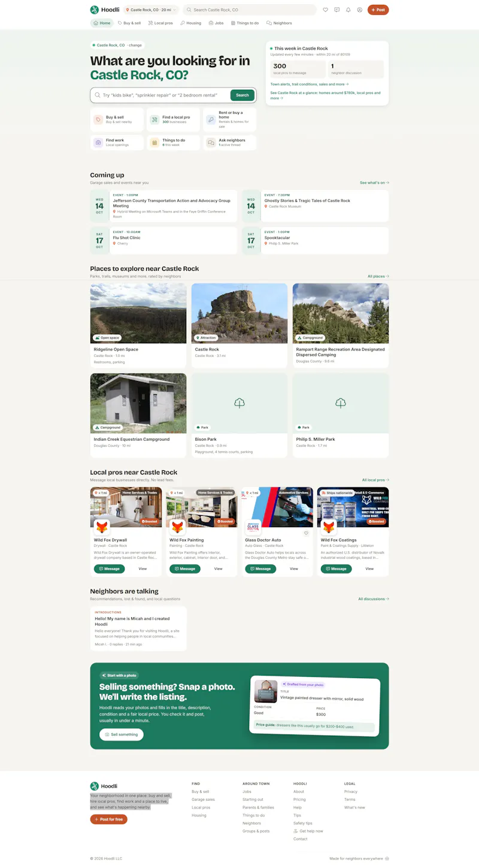Open the Things to do nav tab

(245, 23)
